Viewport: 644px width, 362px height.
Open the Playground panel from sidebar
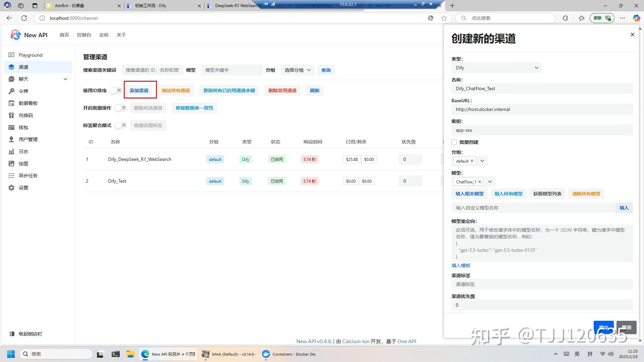coord(31,55)
